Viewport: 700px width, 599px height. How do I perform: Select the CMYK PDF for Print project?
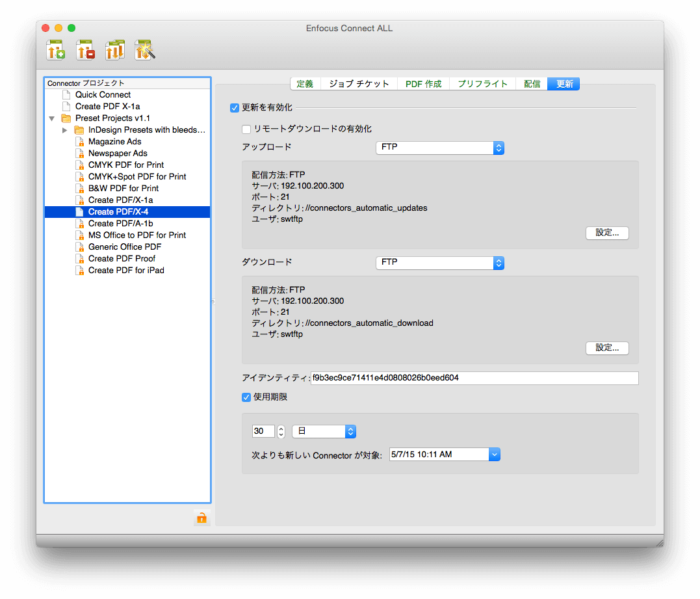(127, 165)
